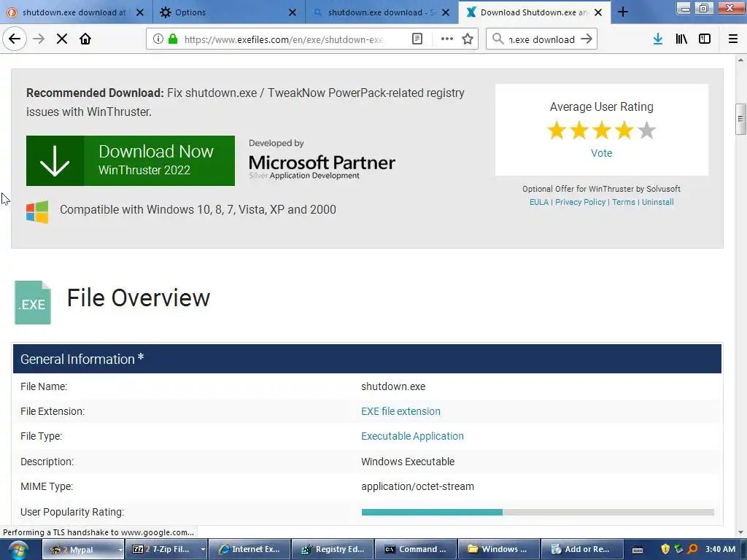Click the Windows logo compatibility icon
Viewport: 747px width, 560px height.
tap(37, 211)
